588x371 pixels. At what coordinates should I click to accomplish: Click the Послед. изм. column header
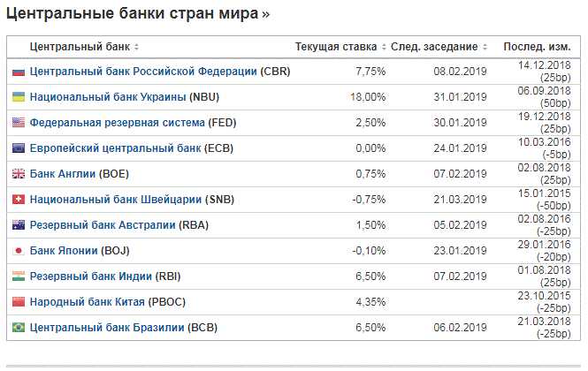pyautogui.click(x=538, y=47)
